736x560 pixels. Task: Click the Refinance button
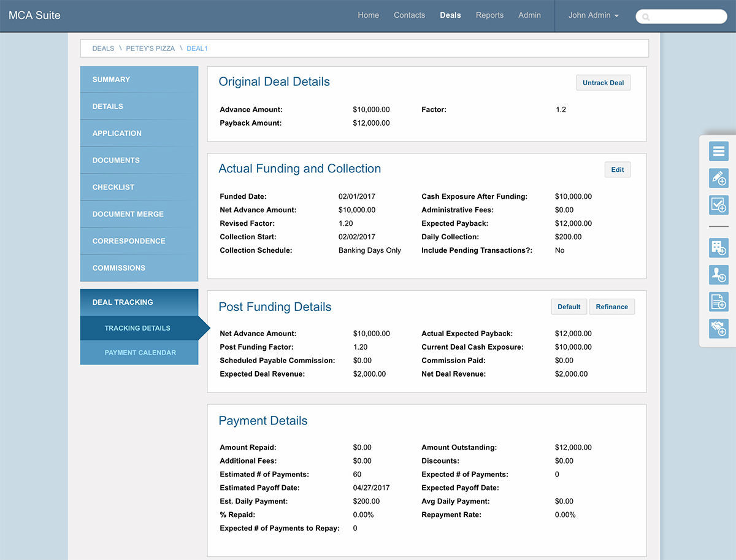pos(611,307)
